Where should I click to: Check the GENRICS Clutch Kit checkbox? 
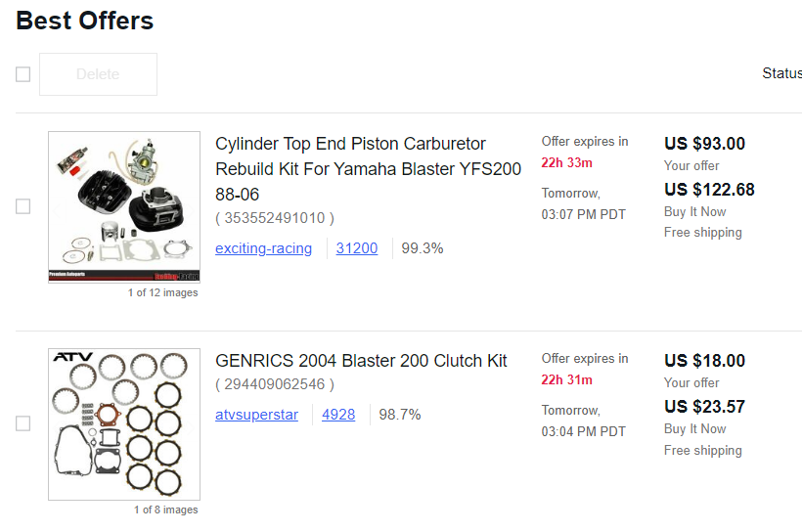(23, 423)
